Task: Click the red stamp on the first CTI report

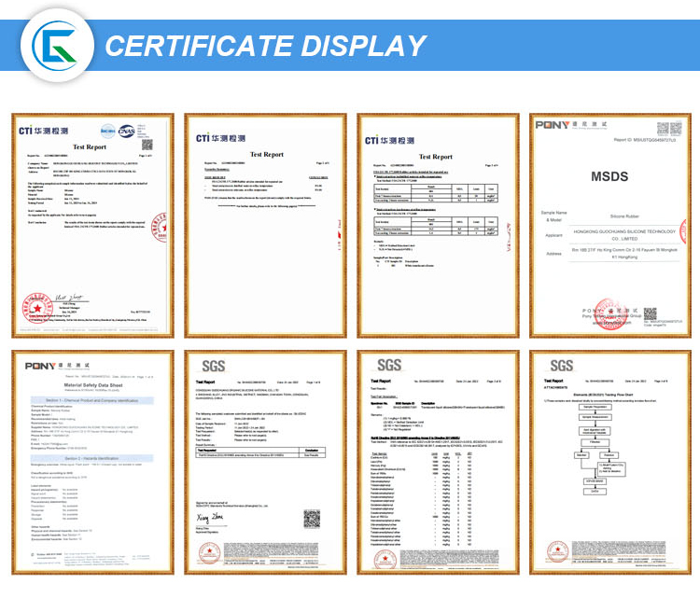Action: pyautogui.click(x=38, y=303)
